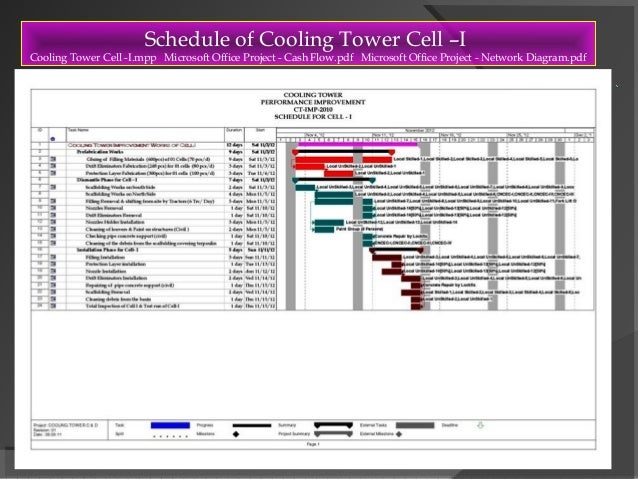Select the red Protection Layer Fabrication bar
The width and height of the screenshot is (638, 479).
point(339,173)
